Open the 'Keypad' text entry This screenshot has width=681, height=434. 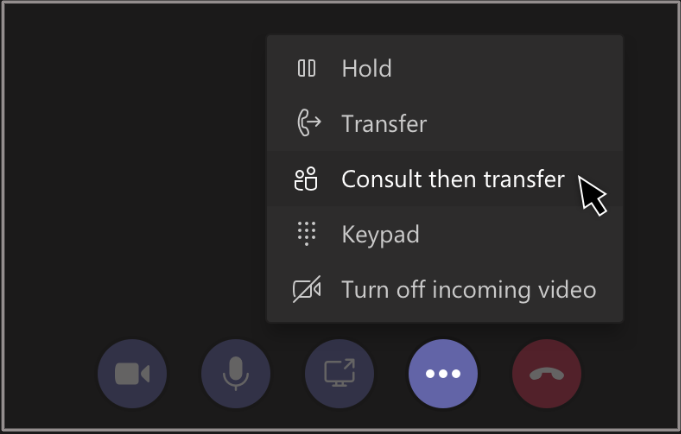click(x=380, y=235)
